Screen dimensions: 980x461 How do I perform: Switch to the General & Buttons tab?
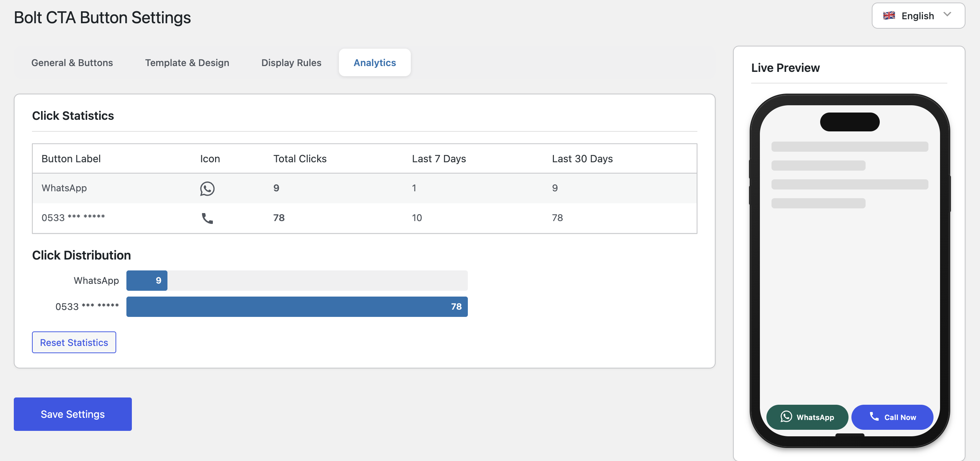72,63
